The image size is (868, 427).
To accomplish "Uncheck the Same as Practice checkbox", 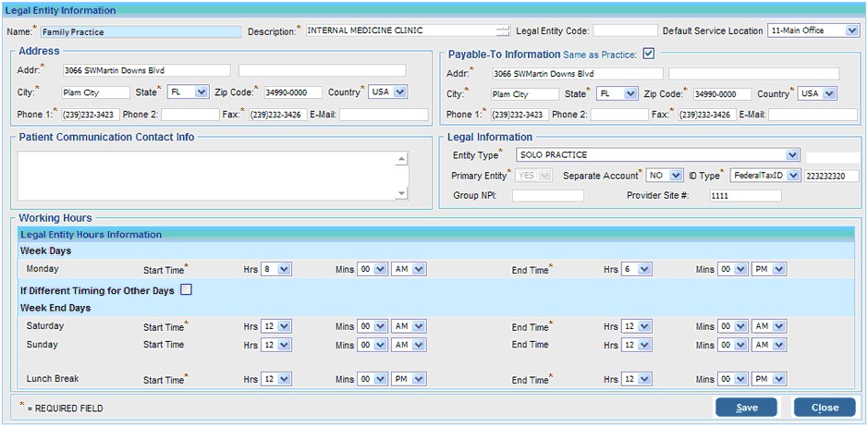I will (649, 54).
